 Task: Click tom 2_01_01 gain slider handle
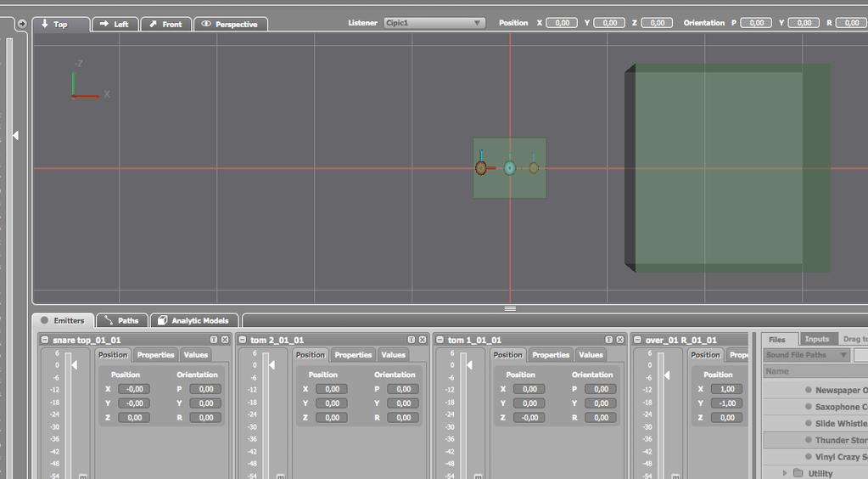pyautogui.click(x=272, y=365)
